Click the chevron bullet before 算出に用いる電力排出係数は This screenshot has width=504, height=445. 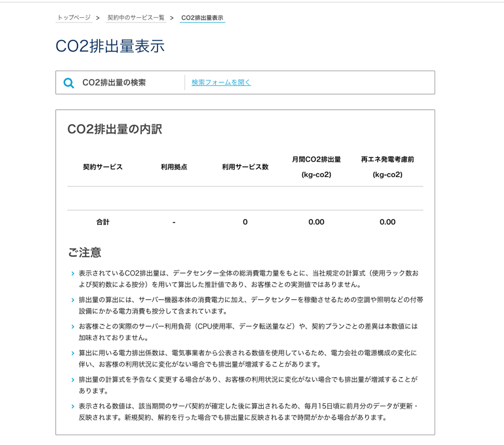coord(73,354)
